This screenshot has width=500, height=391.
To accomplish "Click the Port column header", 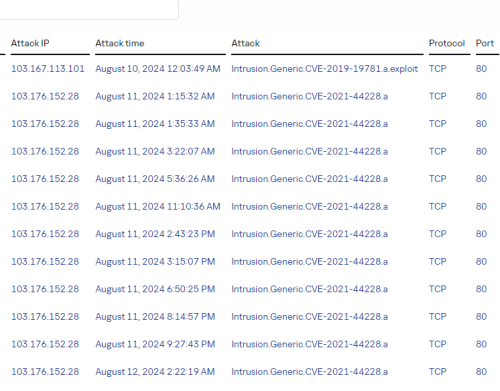I will (485, 43).
